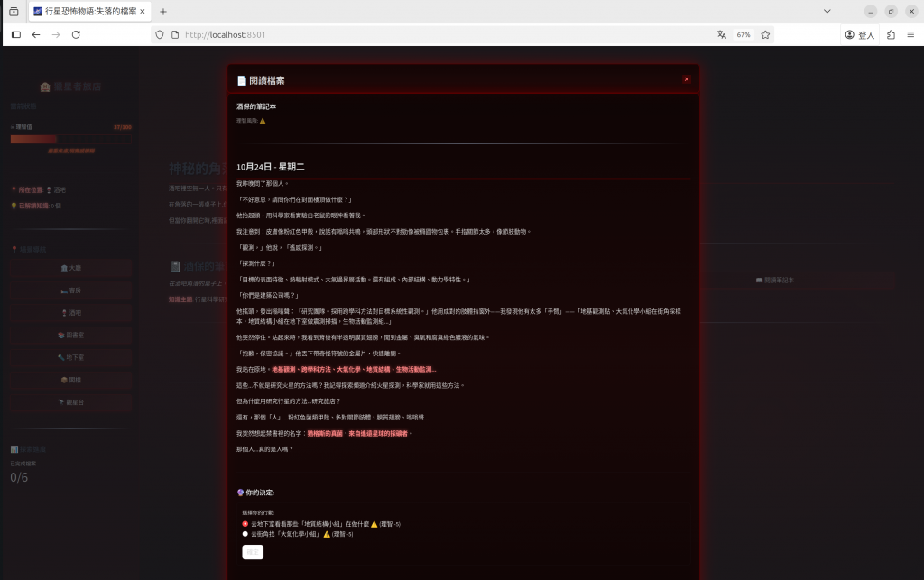Viewport: 924px width, 580px height.
Task: Toggle the browser sidebar icon
Action: tap(16, 35)
